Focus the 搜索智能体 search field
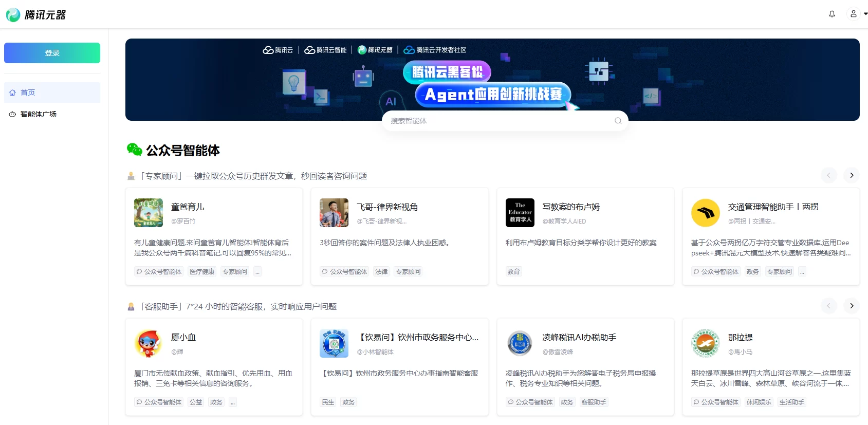The image size is (868, 425). (498, 121)
